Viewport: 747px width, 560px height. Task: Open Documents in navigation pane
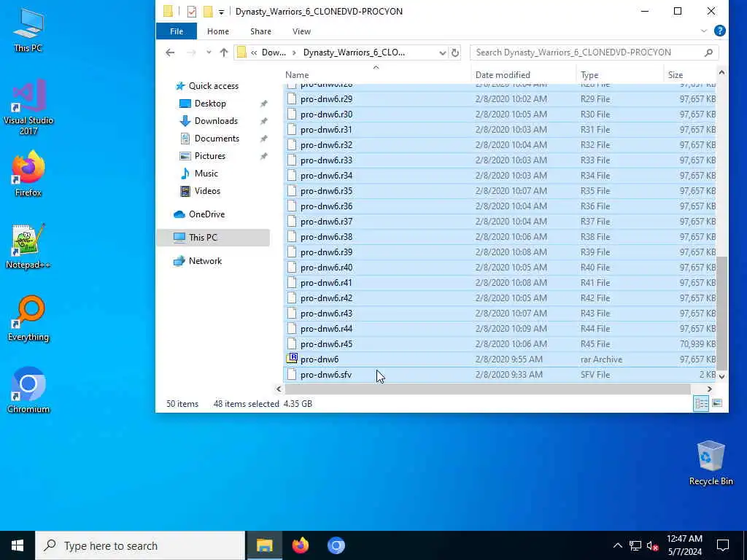pyautogui.click(x=217, y=139)
